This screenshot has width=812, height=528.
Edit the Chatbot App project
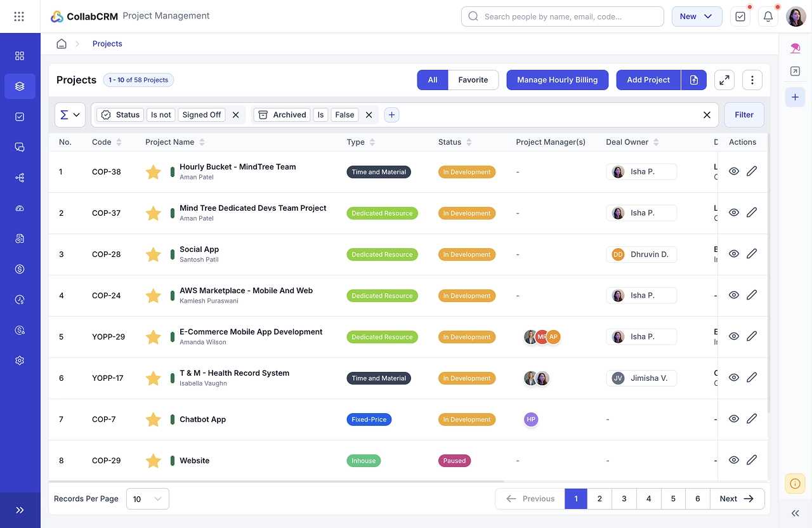point(752,419)
